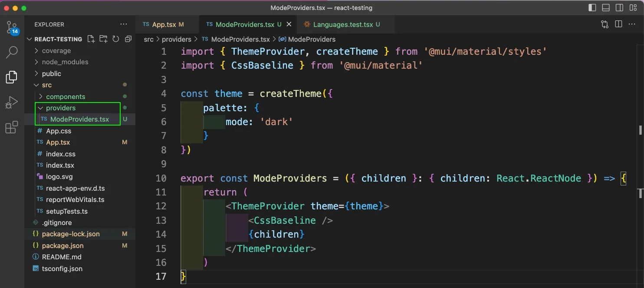This screenshot has height=288, width=644.
Task: Open package.json file
Action: pyautogui.click(x=63, y=246)
